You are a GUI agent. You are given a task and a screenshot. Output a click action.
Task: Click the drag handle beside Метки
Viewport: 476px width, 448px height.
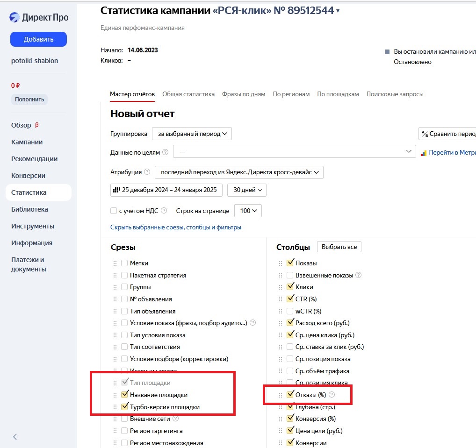tap(115, 263)
